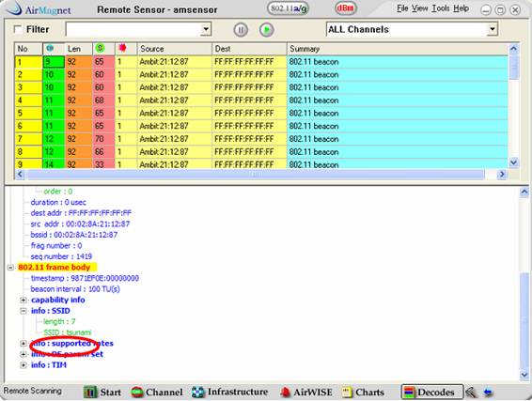The width and height of the screenshot is (532, 401).
Task: Sort by the Source column header
Action: pyautogui.click(x=175, y=49)
